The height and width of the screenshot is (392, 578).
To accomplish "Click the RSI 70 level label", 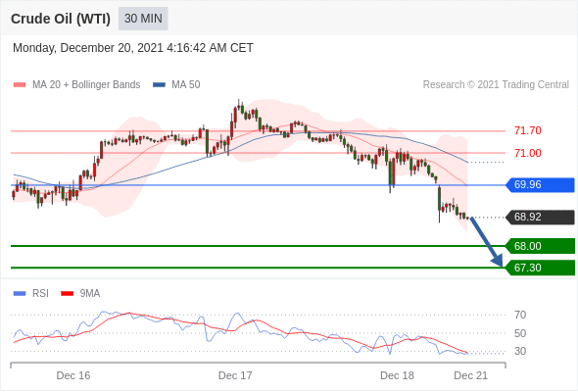I will (x=520, y=315).
